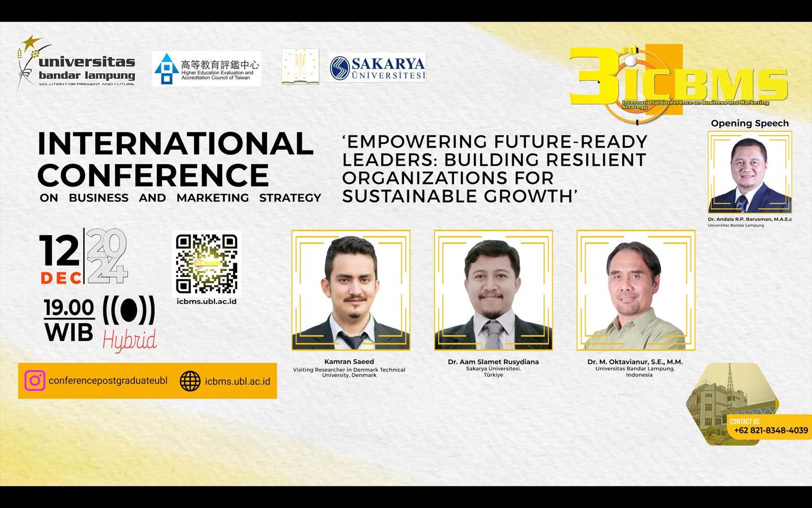Click the '19.00 WIB' time text
812x508 pixels.
[x=69, y=321]
